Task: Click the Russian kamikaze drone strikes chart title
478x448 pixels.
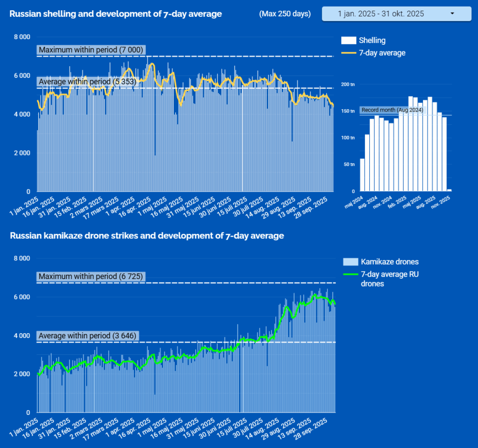Action: pyautogui.click(x=147, y=236)
